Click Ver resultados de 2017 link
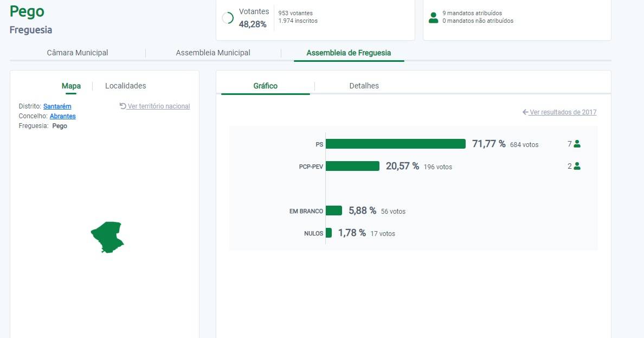644x338 pixels. [x=563, y=112]
